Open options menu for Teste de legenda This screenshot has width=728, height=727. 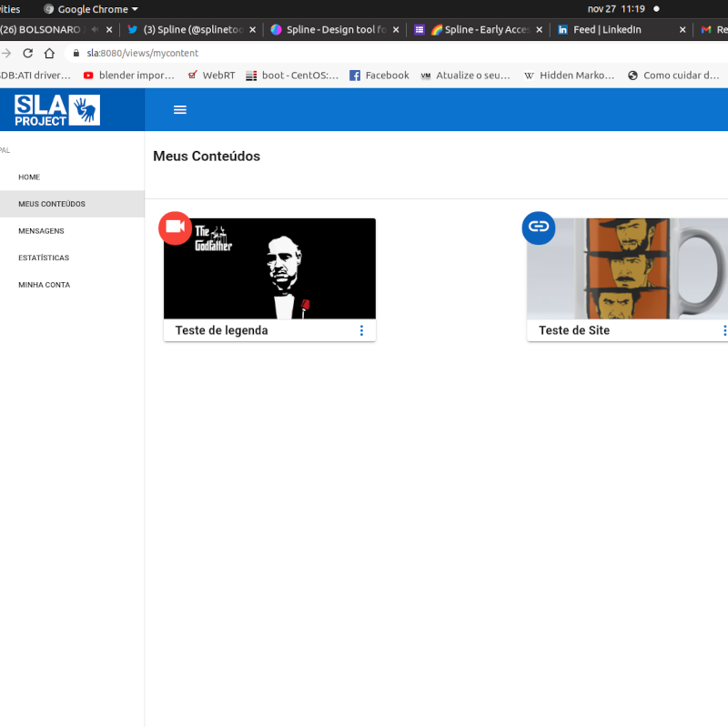(x=361, y=331)
